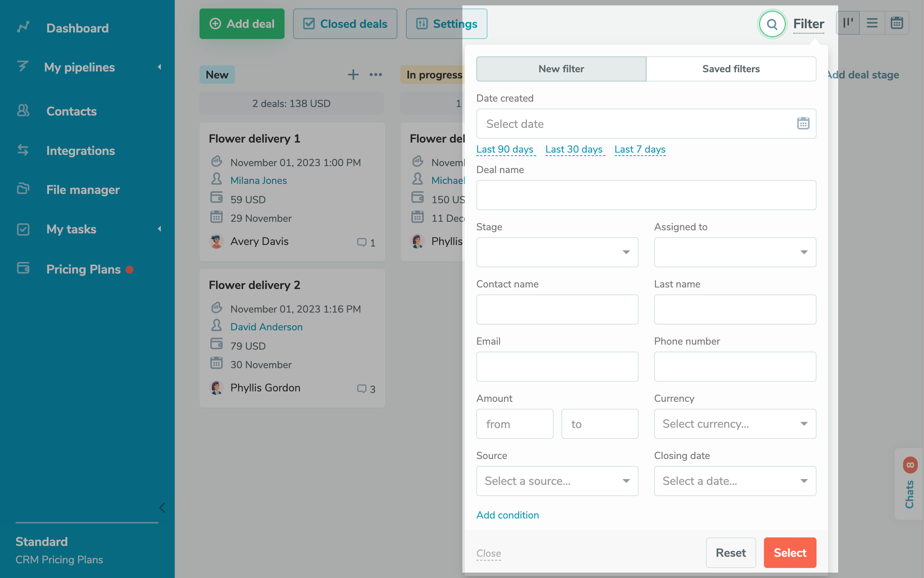Image resolution: width=924 pixels, height=578 pixels.
Task: Click plus icon in New stage column
Action: tap(353, 75)
